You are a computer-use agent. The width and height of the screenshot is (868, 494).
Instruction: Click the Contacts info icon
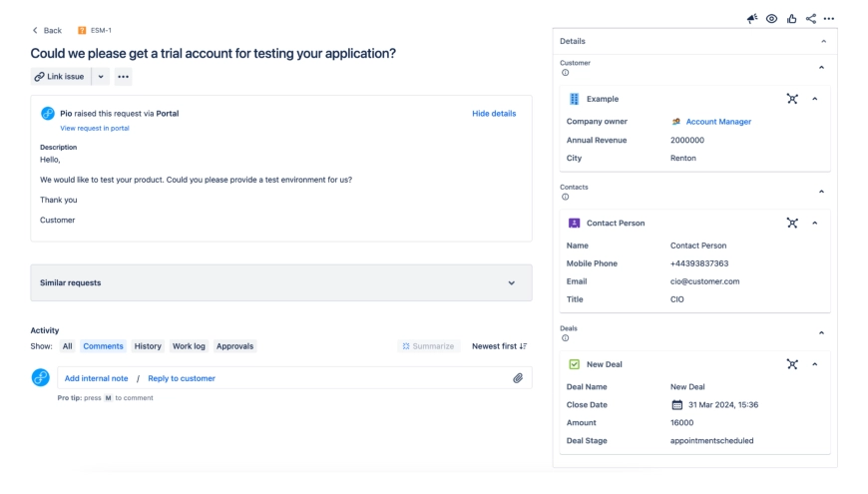point(565,197)
